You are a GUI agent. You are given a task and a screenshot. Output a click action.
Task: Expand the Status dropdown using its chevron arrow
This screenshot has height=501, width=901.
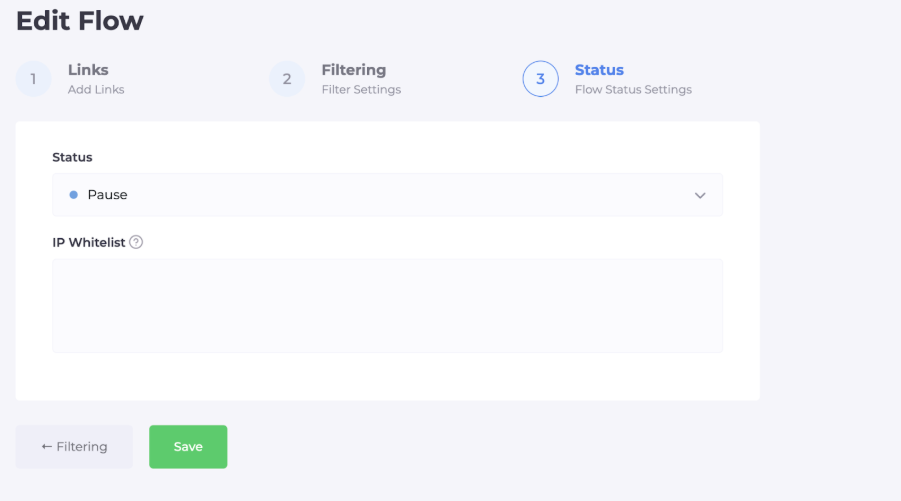pos(700,195)
